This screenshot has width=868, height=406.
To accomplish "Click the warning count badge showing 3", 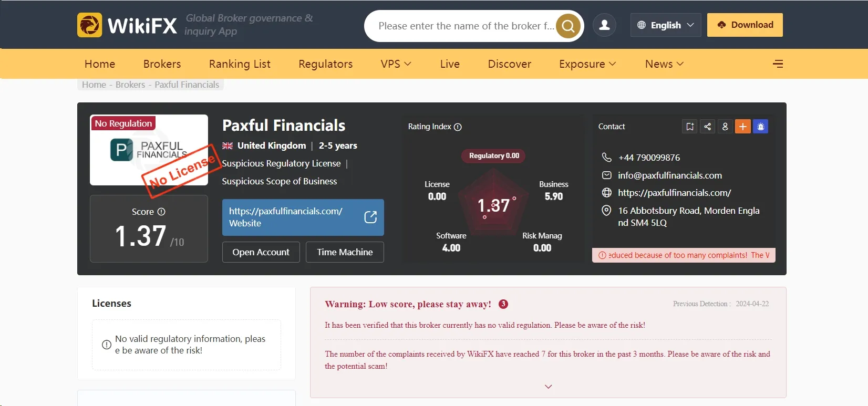I will point(503,304).
